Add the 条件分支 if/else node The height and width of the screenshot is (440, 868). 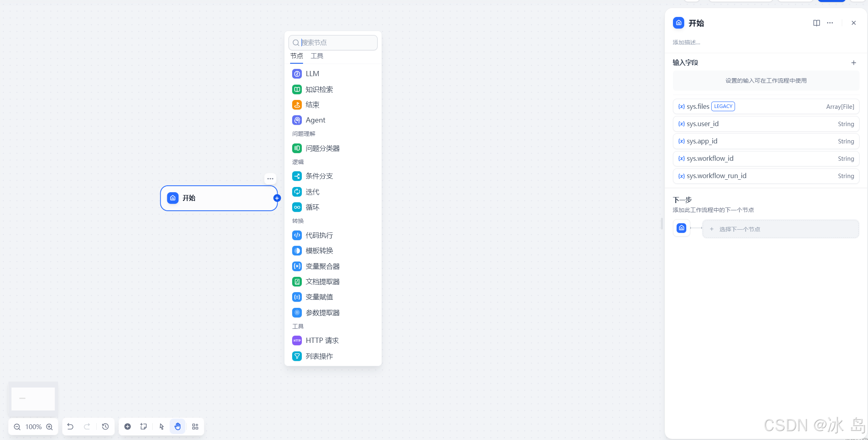(x=319, y=176)
